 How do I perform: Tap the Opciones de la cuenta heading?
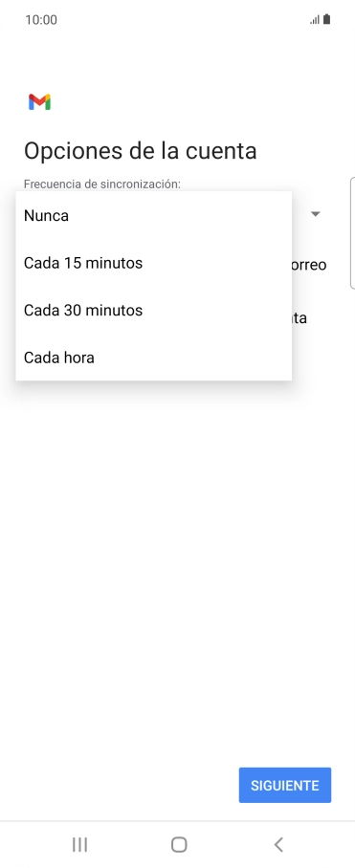(140, 151)
